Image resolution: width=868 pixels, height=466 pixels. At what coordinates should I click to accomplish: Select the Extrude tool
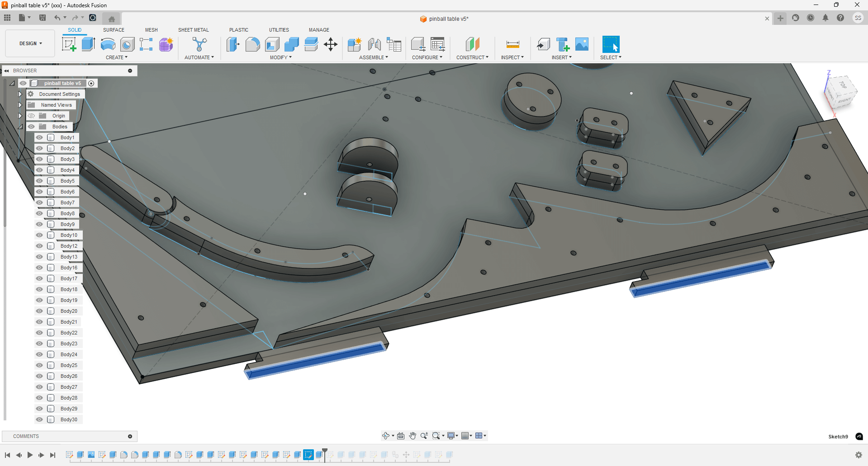pyautogui.click(x=88, y=44)
